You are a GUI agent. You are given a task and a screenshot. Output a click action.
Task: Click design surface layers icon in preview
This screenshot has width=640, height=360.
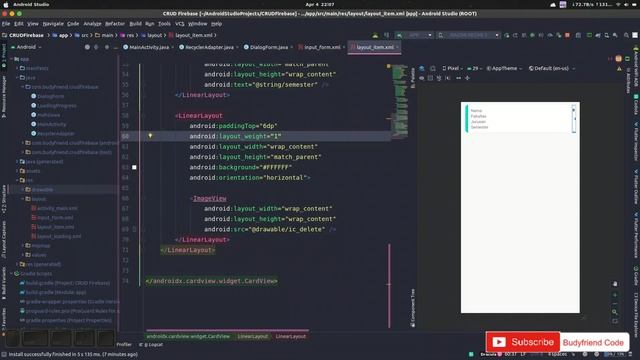(x=422, y=69)
